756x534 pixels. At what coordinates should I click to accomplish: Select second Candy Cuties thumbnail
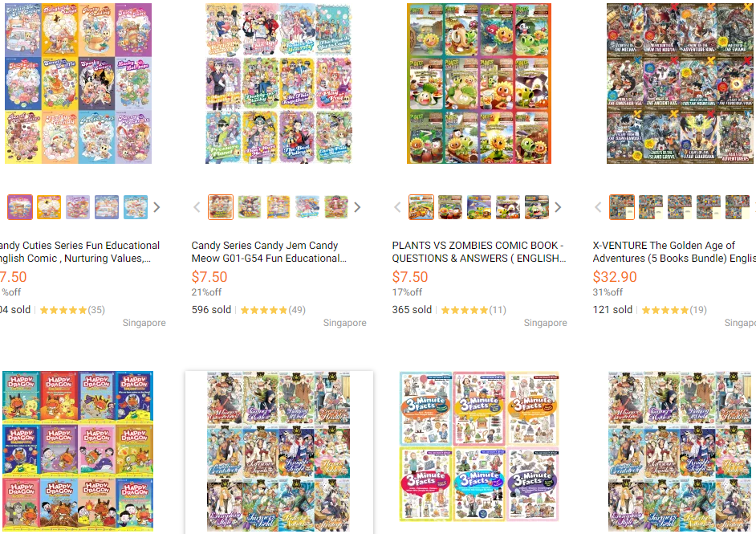pyautogui.click(x=49, y=207)
